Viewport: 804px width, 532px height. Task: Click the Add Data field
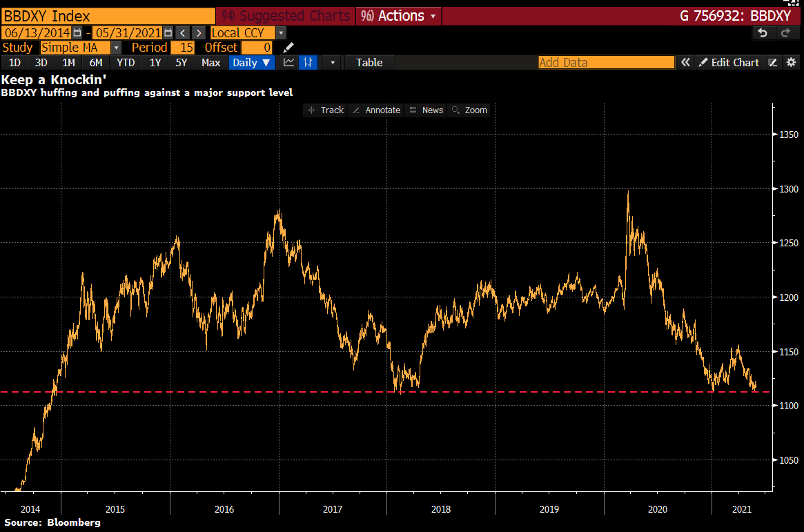[606, 63]
